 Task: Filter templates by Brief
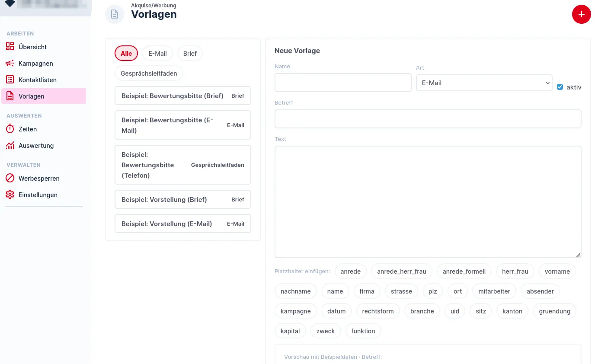tap(190, 53)
